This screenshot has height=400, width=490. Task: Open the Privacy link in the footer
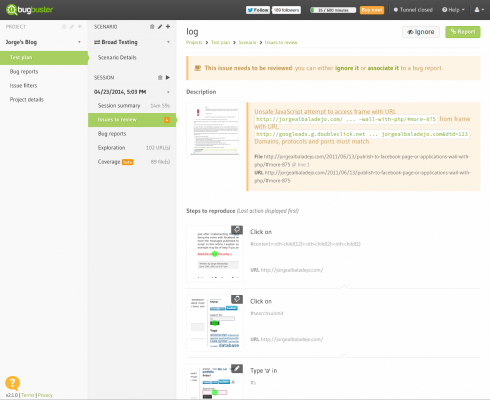45,395
